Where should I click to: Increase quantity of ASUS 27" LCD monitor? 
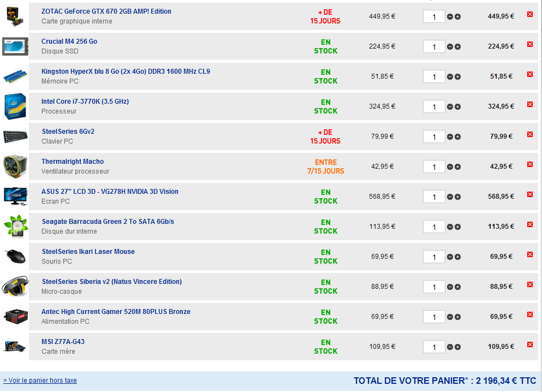tap(457, 197)
